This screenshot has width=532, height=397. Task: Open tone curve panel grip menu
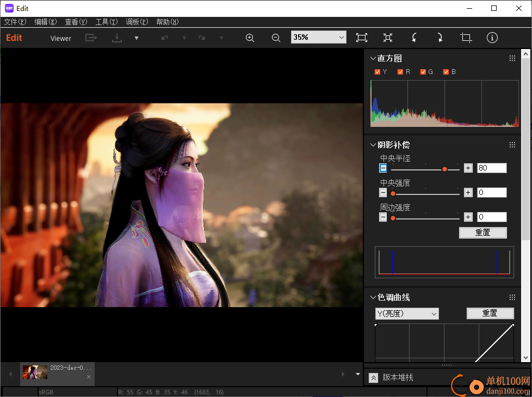(512, 297)
